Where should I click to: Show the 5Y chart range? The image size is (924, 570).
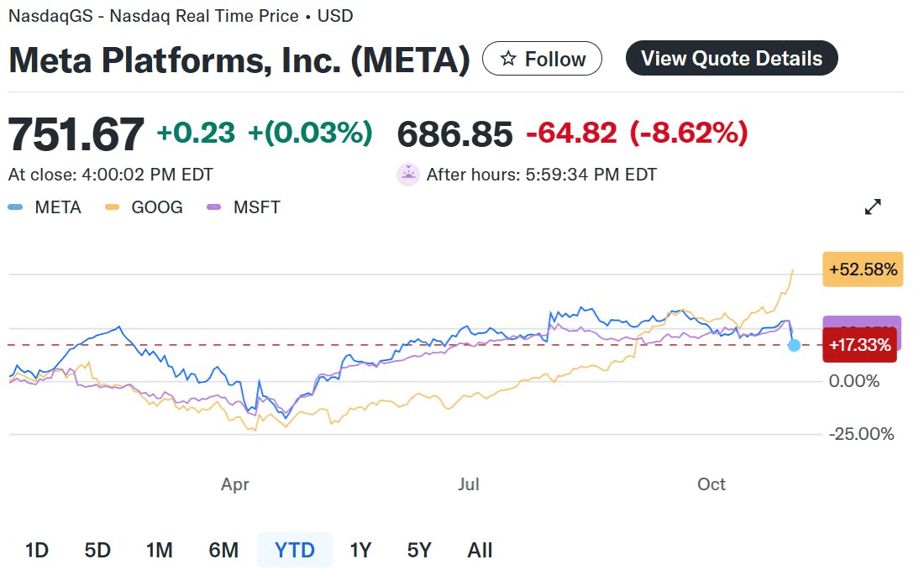419,551
